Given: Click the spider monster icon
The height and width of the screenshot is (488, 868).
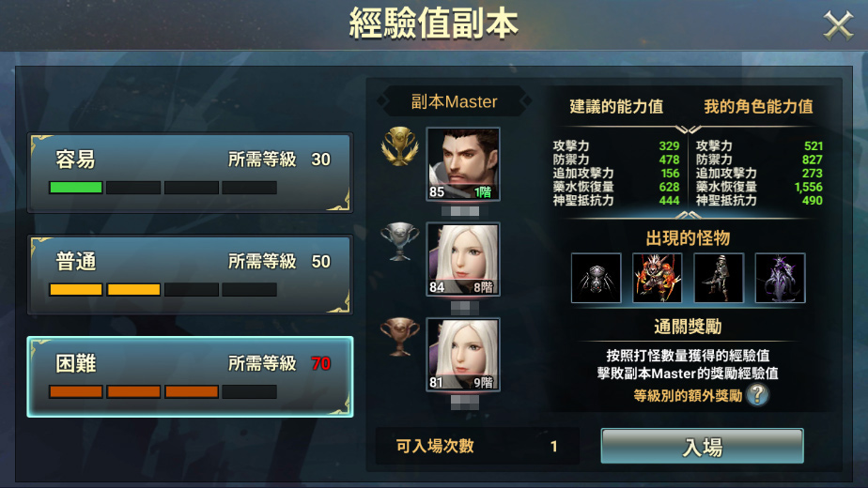Looking at the screenshot, I should (x=597, y=278).
